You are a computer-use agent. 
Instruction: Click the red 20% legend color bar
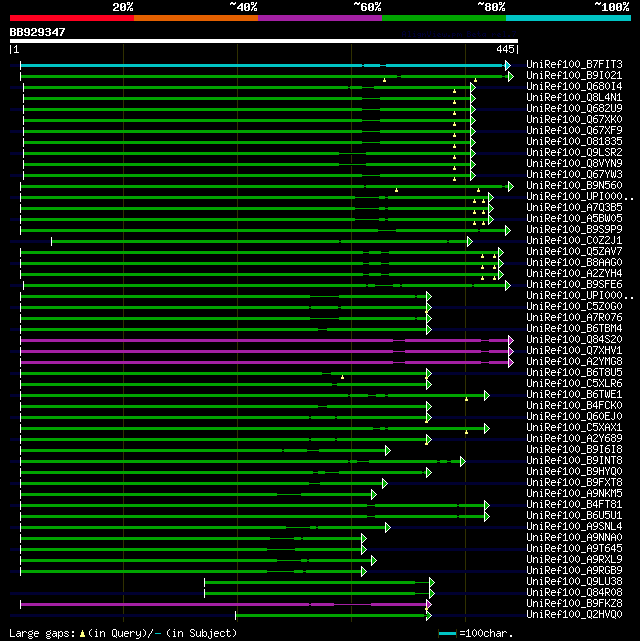(72, 18)
